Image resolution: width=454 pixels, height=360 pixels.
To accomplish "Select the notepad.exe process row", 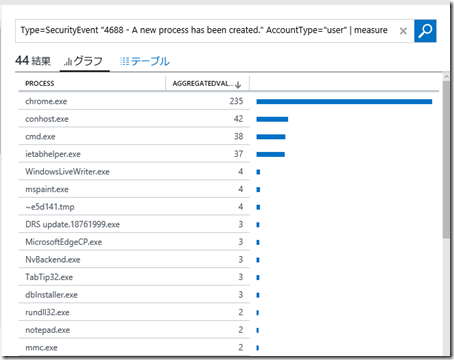I will coord(134,330).
